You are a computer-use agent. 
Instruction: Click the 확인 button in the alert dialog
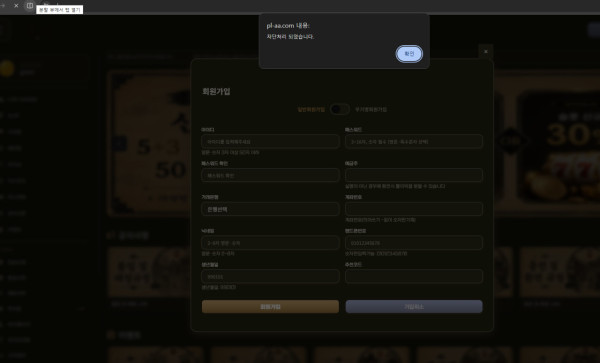(x=409, y=54)
